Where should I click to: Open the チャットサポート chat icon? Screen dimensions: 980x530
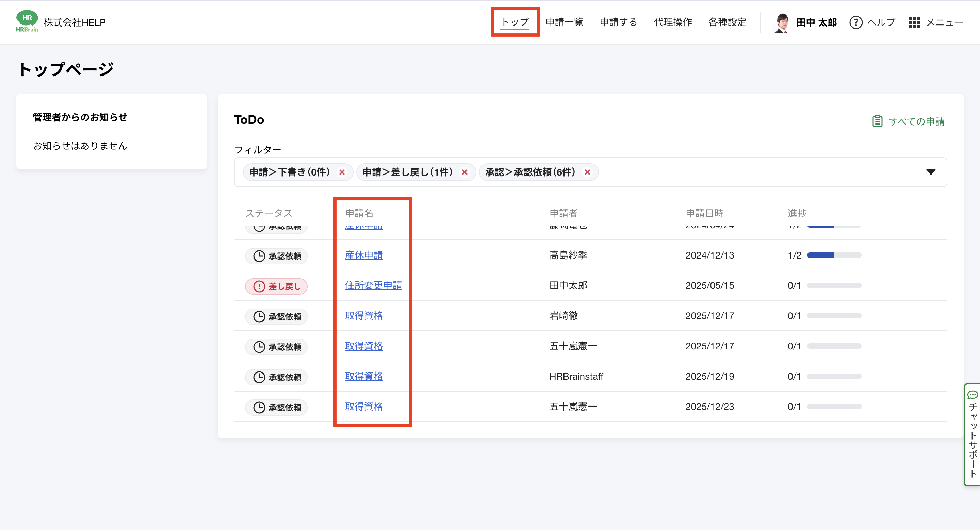[973, 395]
